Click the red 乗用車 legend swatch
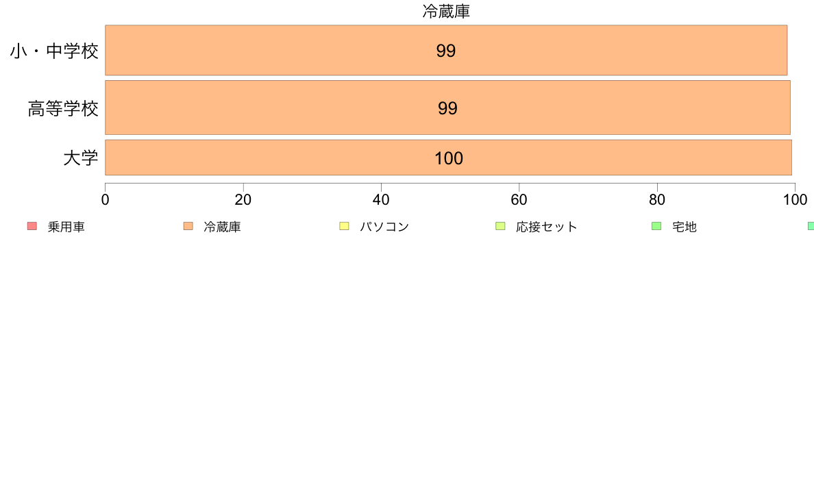Screen dimensions: 814x504 point(32,226)
